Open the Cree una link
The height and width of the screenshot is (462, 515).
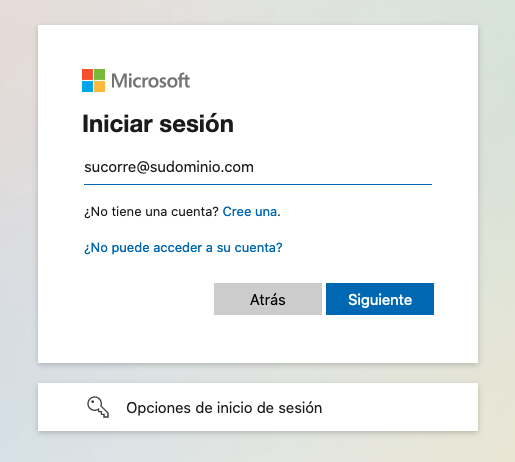[x=250, y=211]
